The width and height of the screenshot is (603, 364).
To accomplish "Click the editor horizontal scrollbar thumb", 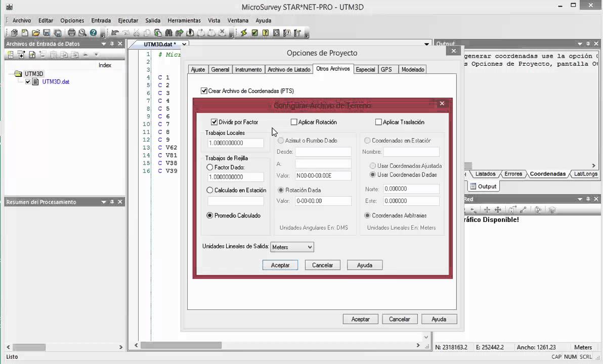I will [181, 346].
